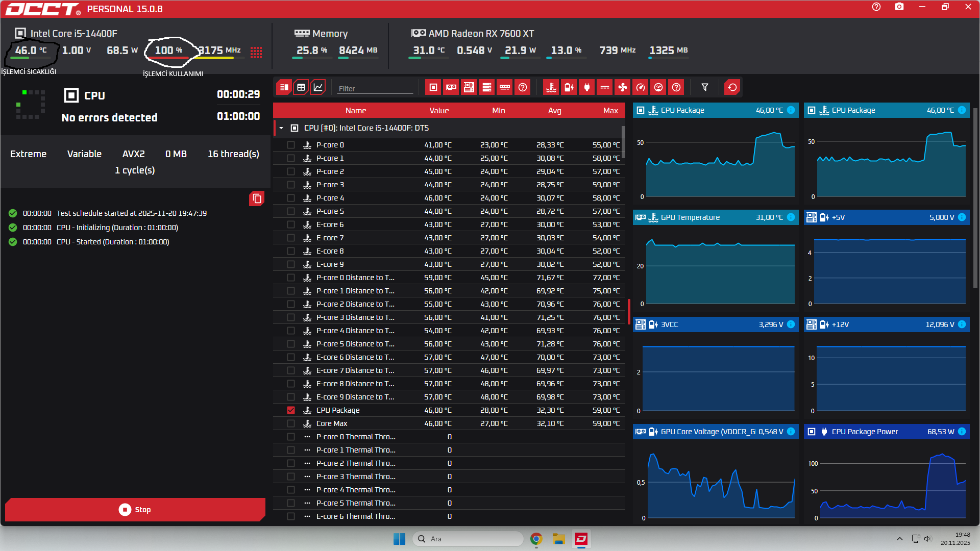980x551 pixels.
Task: Toggle the GPU sensor filter icon
Action: tap(451, 87)
